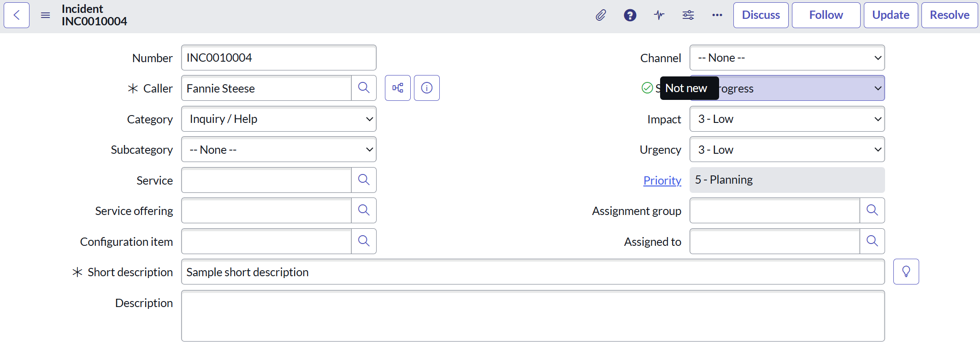Image resolution: width=980 pixels, height=354 pixels.
Task: Look up Assignment group with magnifier
Action: coord(872,210)
